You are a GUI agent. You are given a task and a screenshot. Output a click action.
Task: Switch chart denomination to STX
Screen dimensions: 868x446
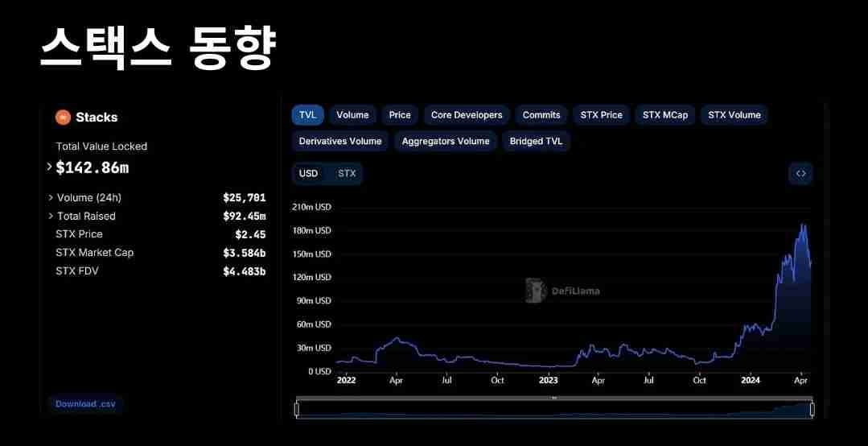click(347, 173)
